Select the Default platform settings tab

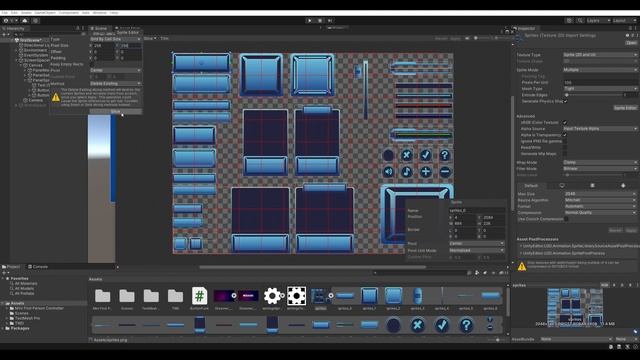[531, 186]
